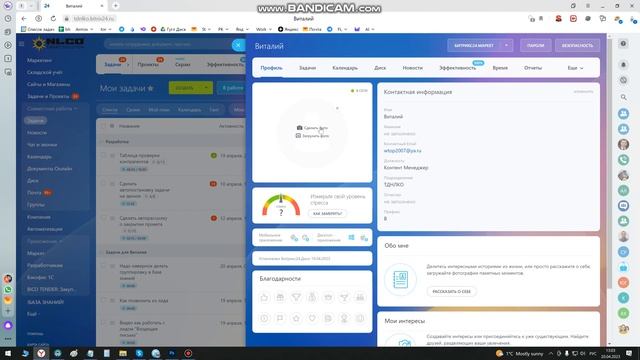Viewport: 640px width, 360px height.
Task: Check the Таблица проверки контрагентов task checkbox
Action: pyautogui.click(x=103, y=155)
